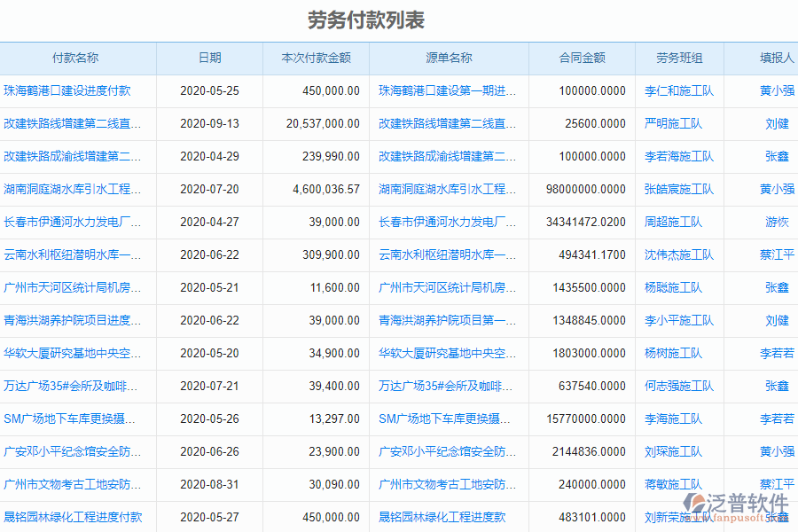Open 广安邓小平纪念馆安全防 payment name link

point(73,451)
